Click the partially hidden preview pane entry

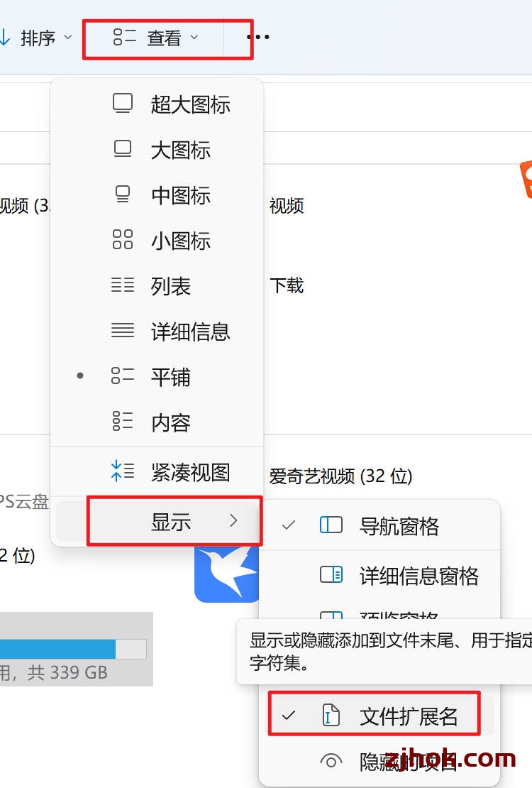[x=379, y=615]
